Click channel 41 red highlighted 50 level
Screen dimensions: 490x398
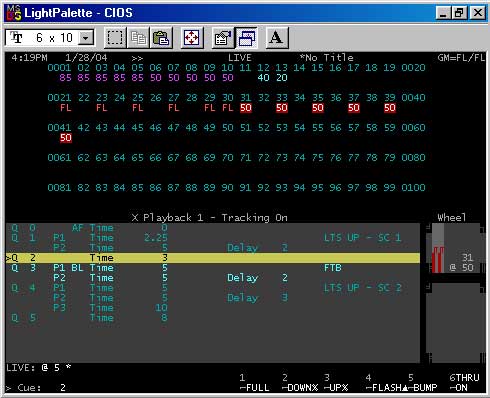pyautogui.click(x=66, y=138)
